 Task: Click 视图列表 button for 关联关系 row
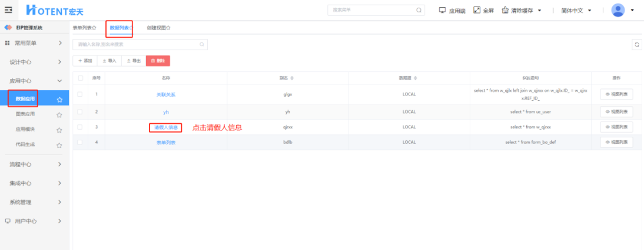616,94
